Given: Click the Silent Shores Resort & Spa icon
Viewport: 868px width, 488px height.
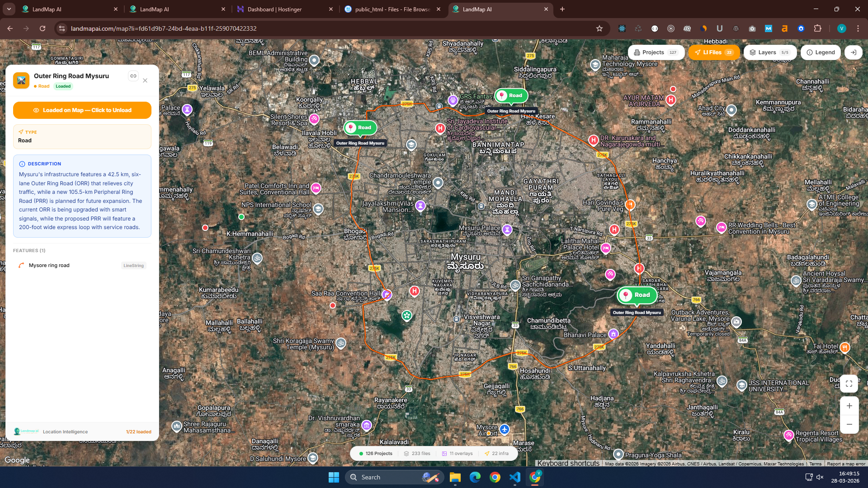Looking at the screenshot, I should coord(314,119).
